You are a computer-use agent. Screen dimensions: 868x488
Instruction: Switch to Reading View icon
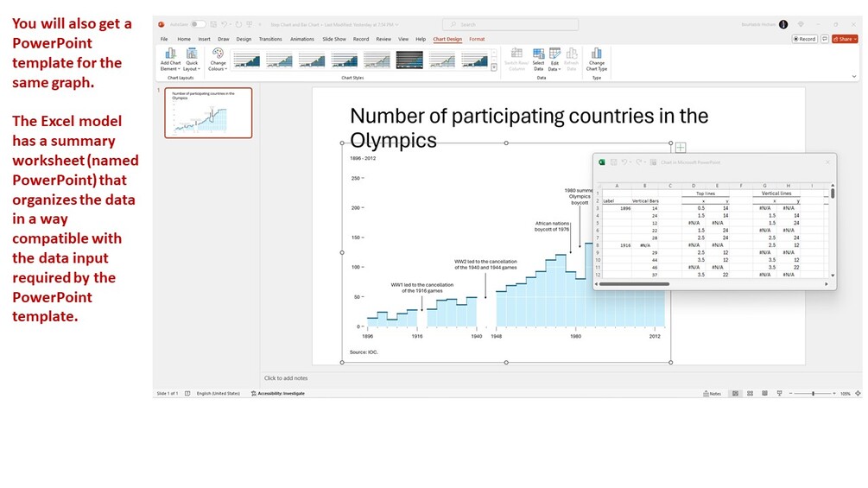tap(764, 393)
